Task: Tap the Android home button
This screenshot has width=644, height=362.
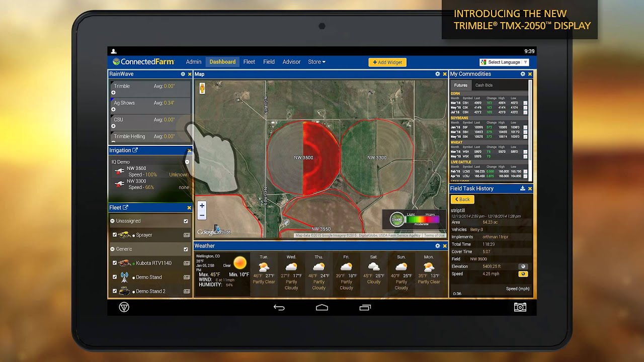Action: pyautogui.click(x=322, y=307)
